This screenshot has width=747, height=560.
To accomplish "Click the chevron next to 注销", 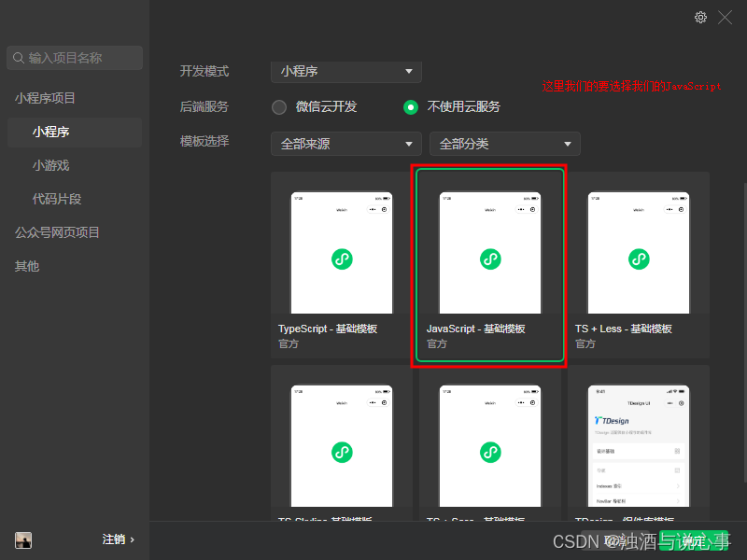I will (x=133, y=540).
